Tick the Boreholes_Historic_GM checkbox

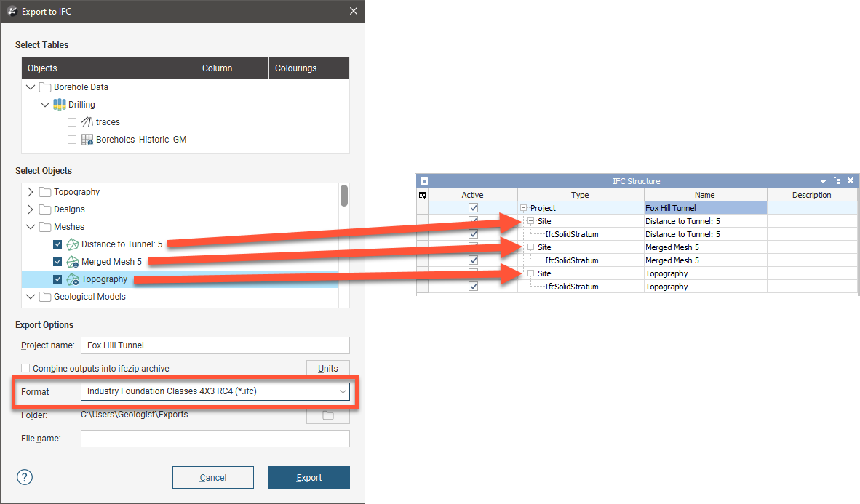72,140
